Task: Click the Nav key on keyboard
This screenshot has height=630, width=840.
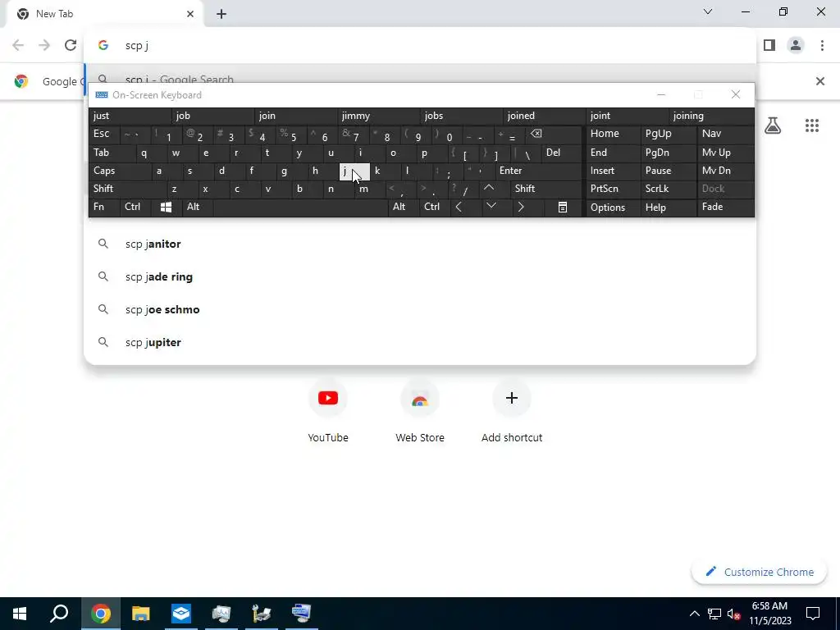Action: point(725,134)
